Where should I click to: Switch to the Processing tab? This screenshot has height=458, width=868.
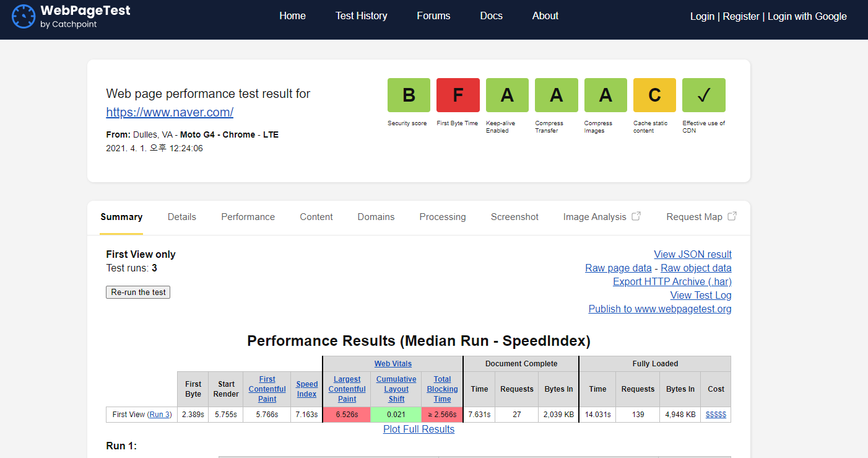[x=443, y=217]
